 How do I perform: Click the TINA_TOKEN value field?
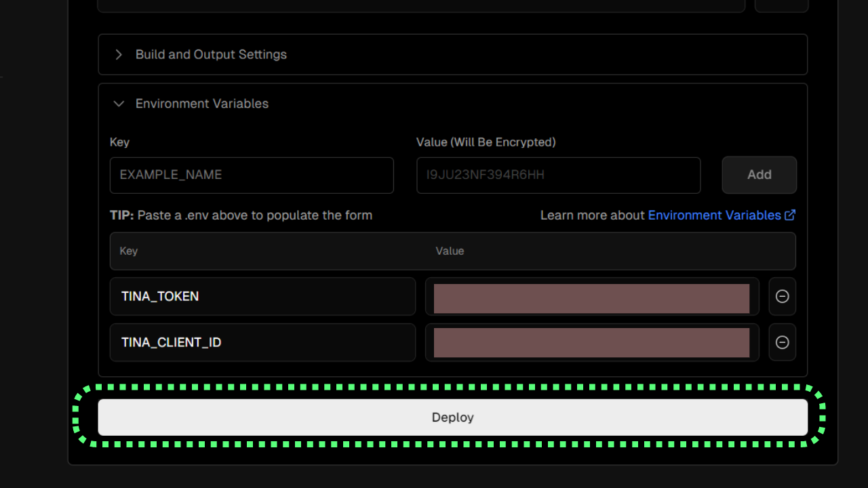(592, 296)
